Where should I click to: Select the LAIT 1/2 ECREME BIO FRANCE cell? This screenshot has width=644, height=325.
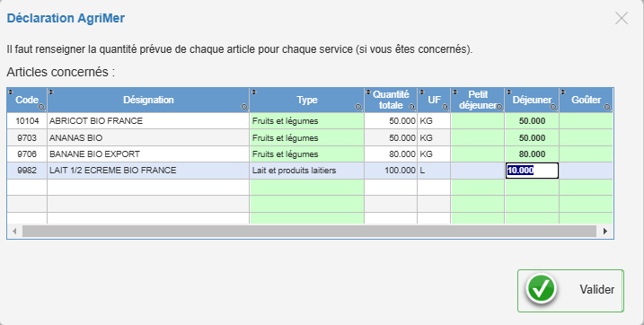coord(148,171)
